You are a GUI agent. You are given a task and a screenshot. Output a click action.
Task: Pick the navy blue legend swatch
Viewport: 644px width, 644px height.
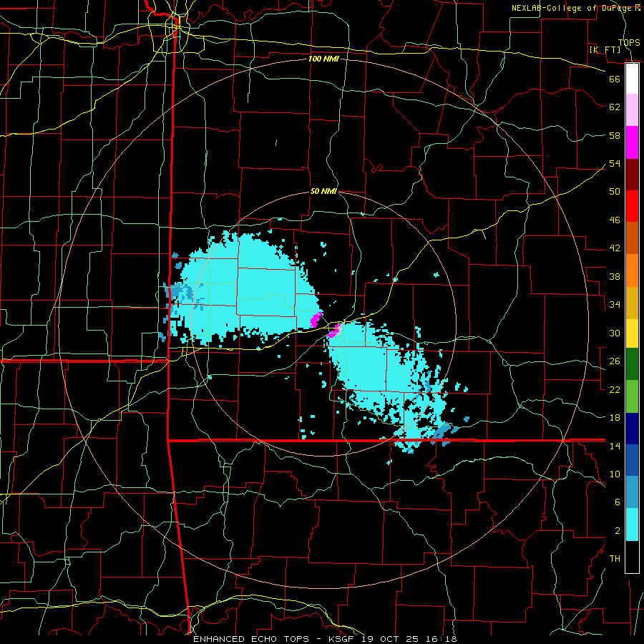tap(632, 429)
